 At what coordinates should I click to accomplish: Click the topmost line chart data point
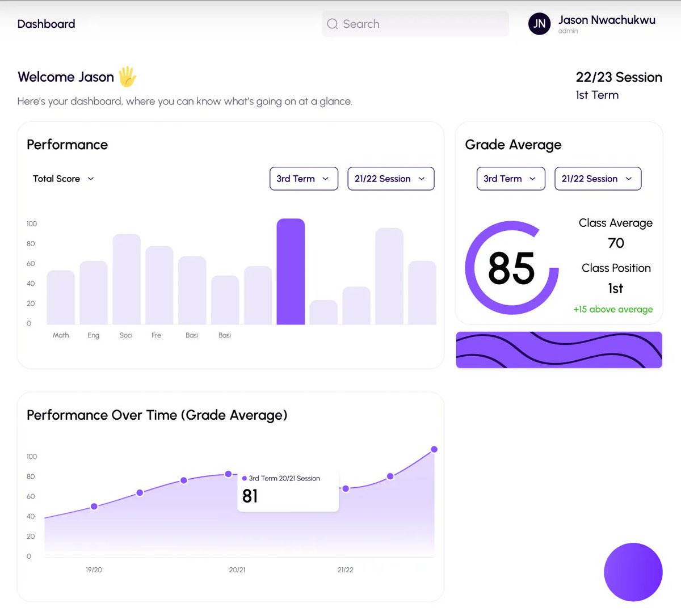(434, 449)
